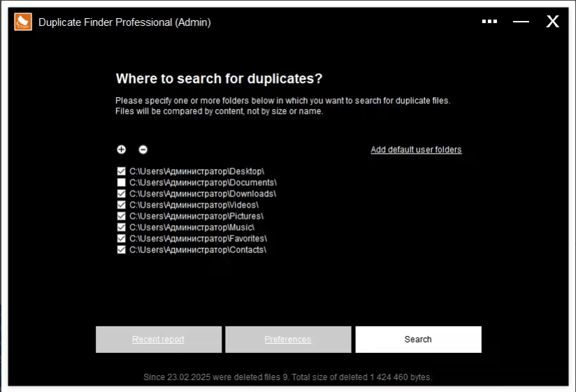Select the Documents folder path text
The width and height of the screenshot is (576, 392).
[203, 182]
